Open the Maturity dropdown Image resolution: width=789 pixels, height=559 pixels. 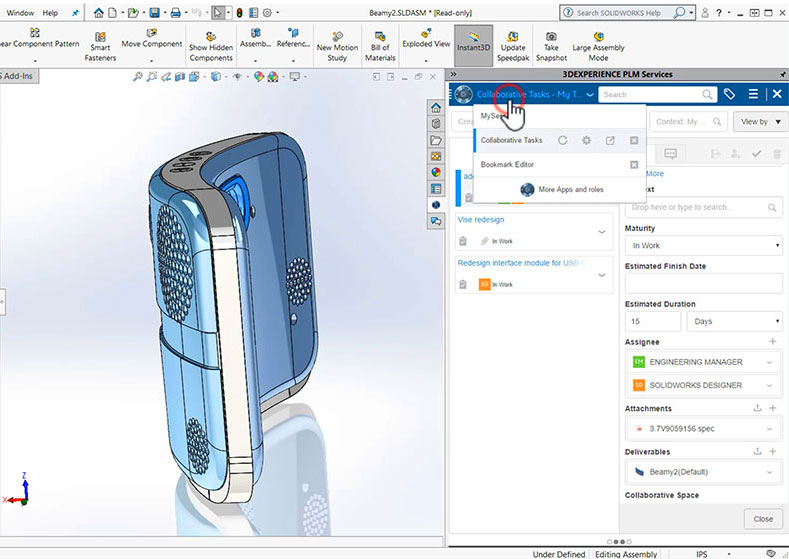point(703,246)
